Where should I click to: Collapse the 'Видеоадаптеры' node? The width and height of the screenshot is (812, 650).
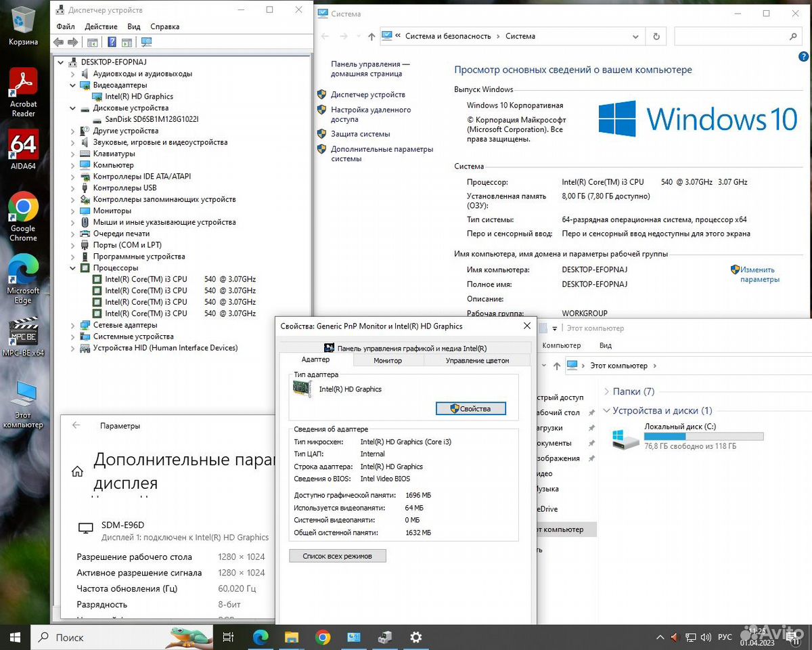pyautogui.click(x=73, y=85)
